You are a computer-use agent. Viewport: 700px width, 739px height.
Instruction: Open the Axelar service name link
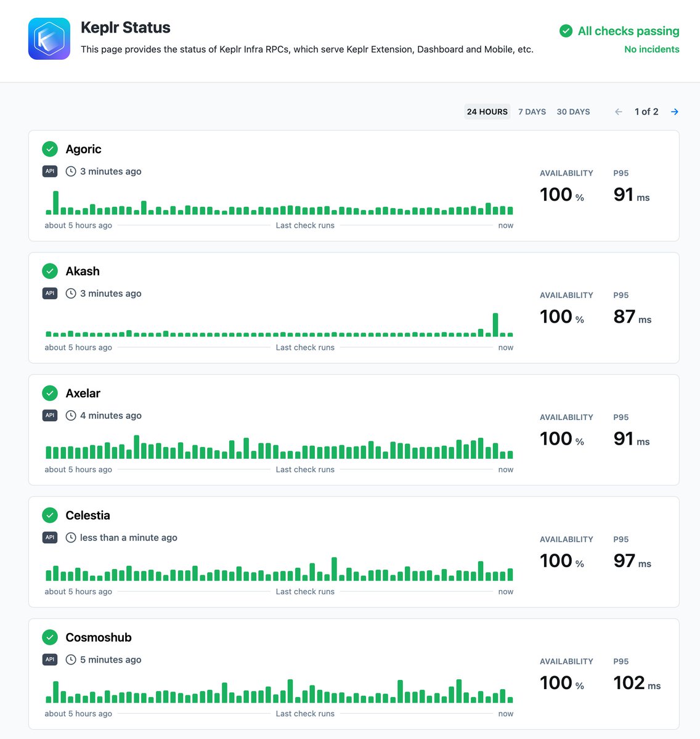point(83,393)
